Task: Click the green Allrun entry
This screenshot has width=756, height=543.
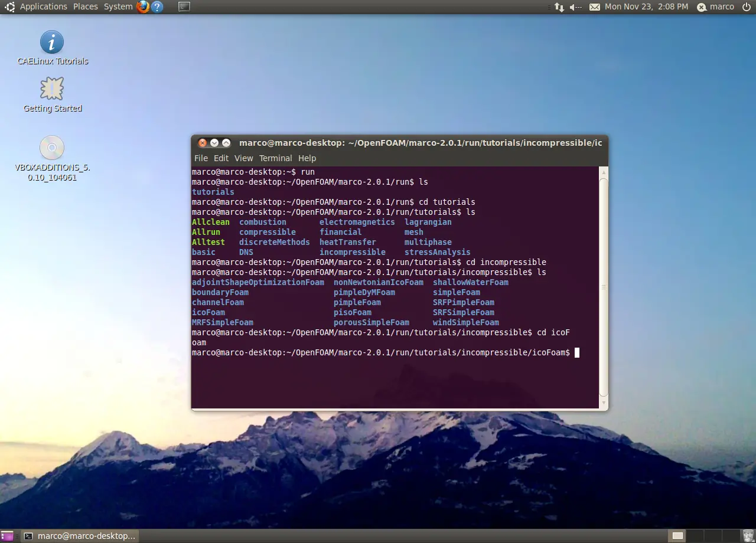Action: tap(206, 232)
